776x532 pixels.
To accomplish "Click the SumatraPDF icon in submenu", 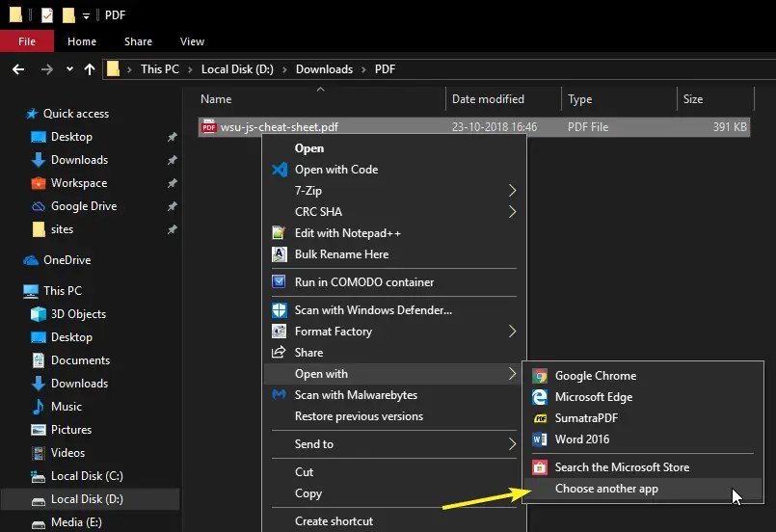I will [540, 418].
